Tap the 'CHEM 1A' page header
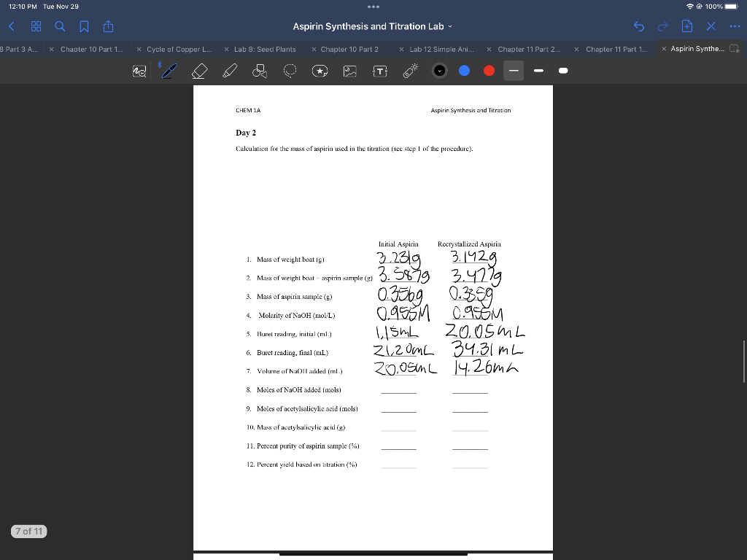Image resolution: width=747 pixels, height=560 pixels. (248, 111)
